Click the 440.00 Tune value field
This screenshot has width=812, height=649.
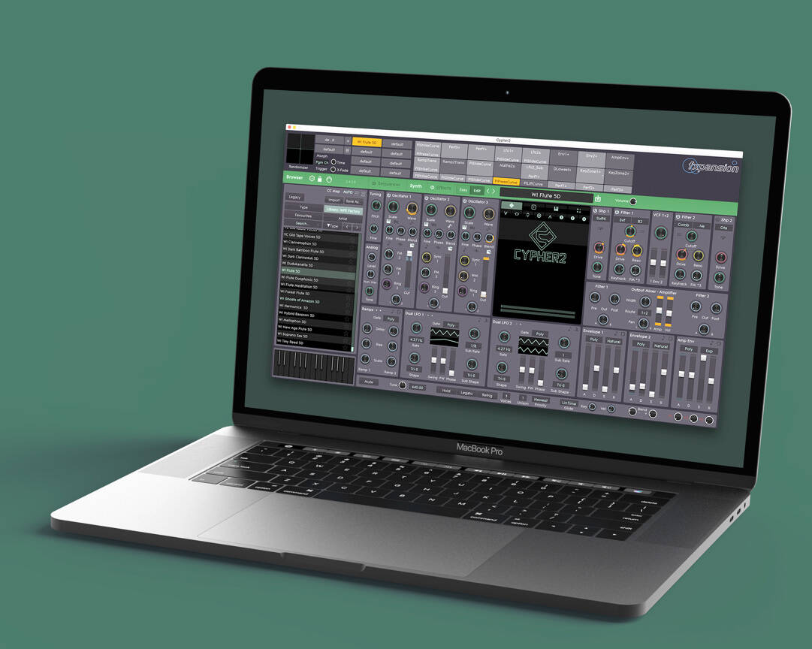(x=418, y=388)
